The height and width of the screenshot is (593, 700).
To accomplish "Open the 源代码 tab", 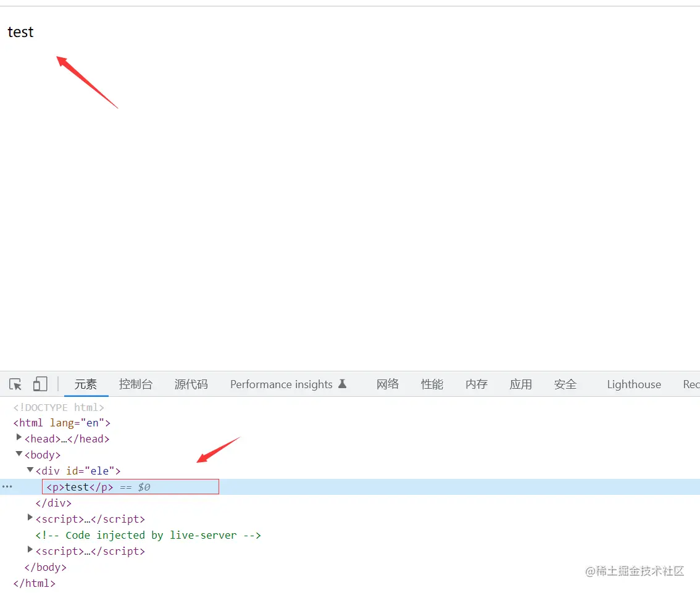I will pos(191,384).
